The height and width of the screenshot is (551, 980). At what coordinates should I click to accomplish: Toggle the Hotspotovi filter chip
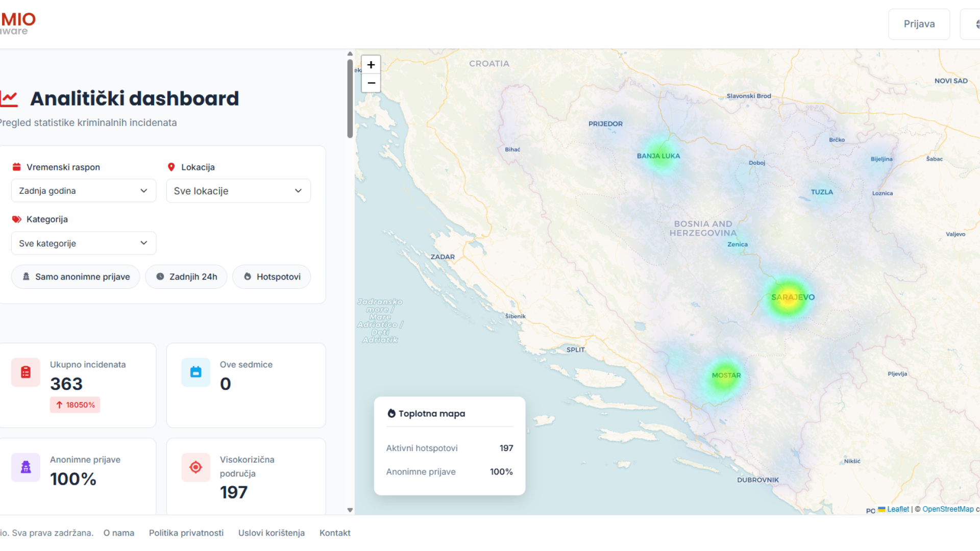click(x=272, y=277)
